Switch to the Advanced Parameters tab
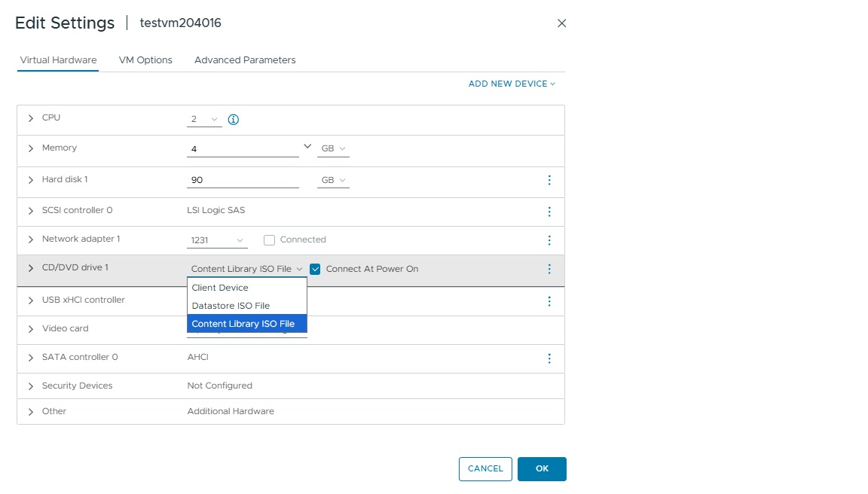 (245, 59)
